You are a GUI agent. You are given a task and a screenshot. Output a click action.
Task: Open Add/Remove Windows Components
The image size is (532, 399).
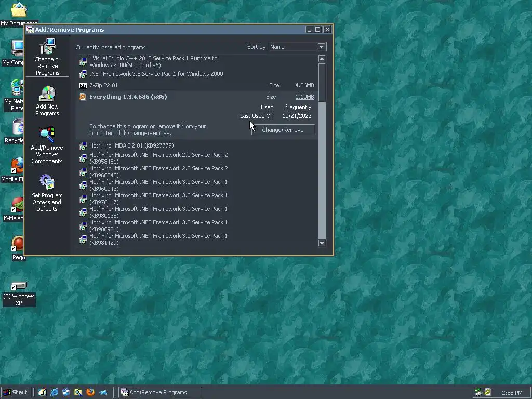tap(47, 145)
